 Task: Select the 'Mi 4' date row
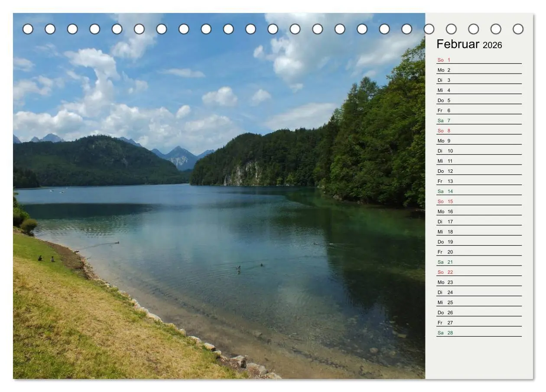(x=479, y=90)
